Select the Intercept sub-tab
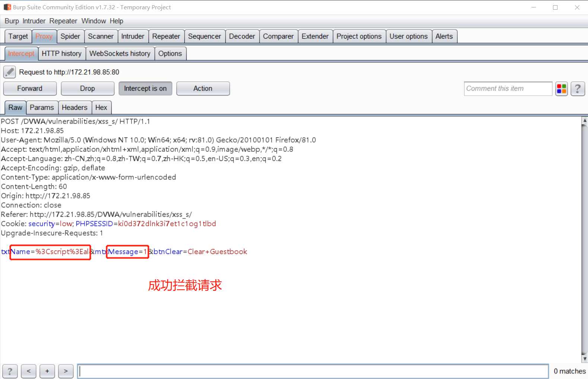This screenshot has height=379, width=588. 21,54
